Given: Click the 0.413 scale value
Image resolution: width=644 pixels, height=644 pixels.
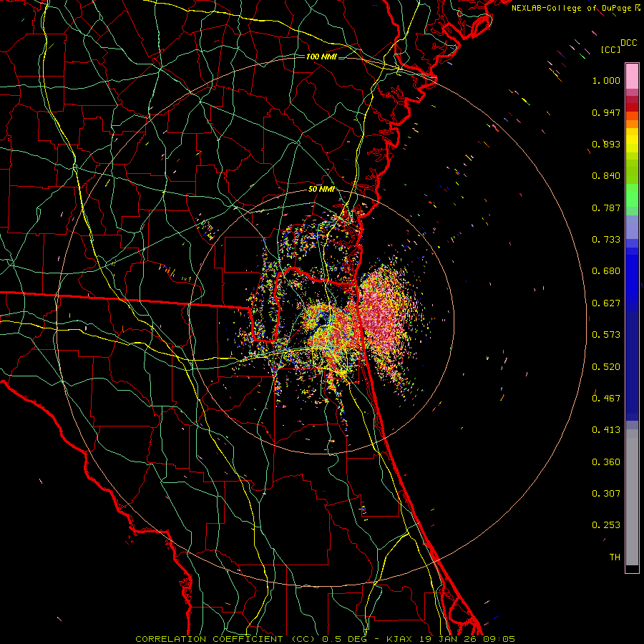Looking at the screenshot, I should coord(606,430).
